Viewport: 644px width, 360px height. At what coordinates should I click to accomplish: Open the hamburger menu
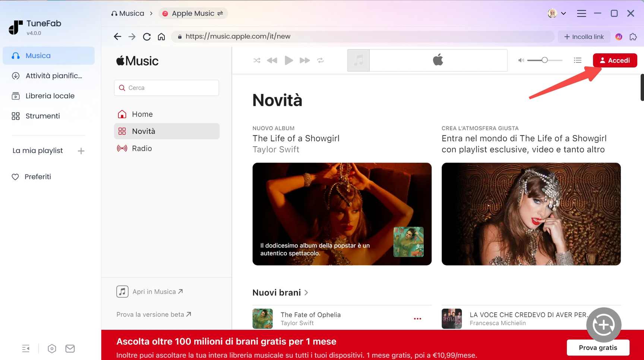coord(581,13)
